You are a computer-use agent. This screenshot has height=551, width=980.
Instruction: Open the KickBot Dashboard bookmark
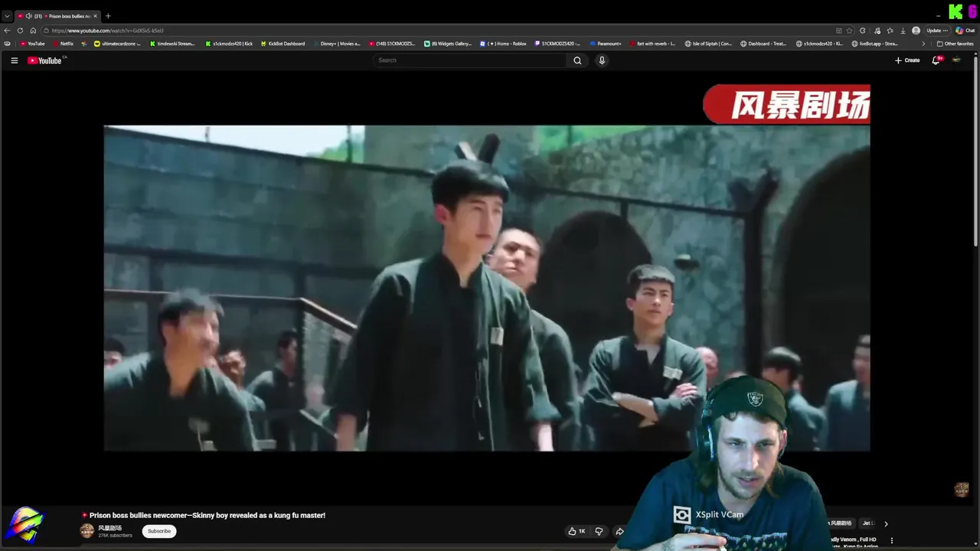tap(283, 44)
